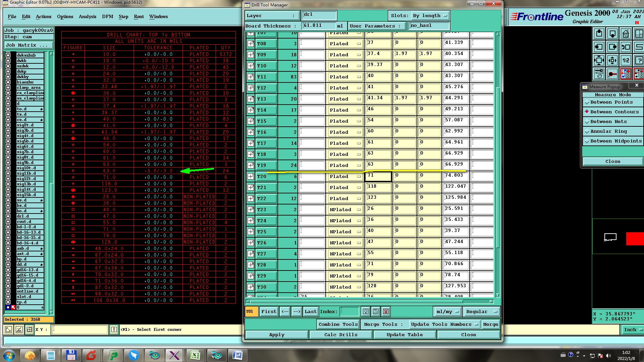The image size is (644, 362).
Task: Open the wrench and palette options icon
Action: click(599, 73)
